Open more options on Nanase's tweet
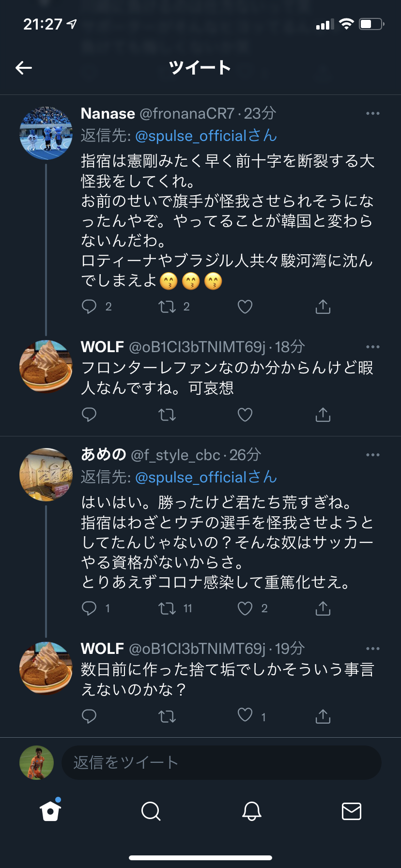The image size is (401, 868). coord(372,114)
